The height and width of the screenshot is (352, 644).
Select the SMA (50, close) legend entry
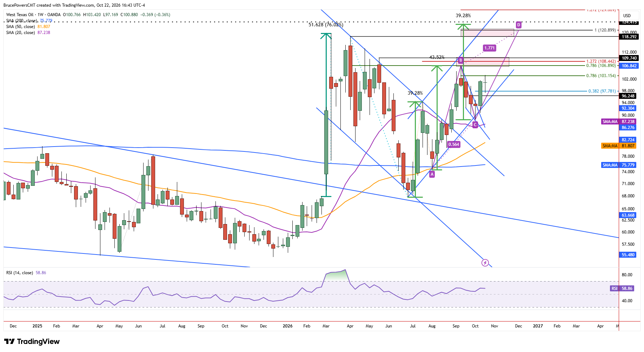pos(28,27)
